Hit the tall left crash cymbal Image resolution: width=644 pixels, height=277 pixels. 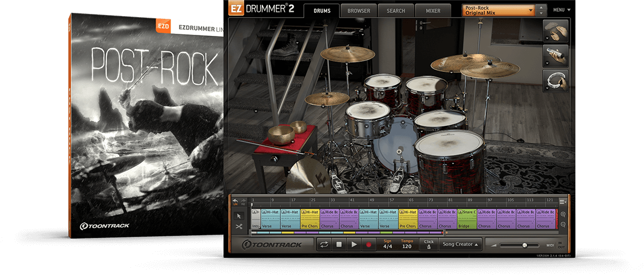(x=348, y=54)
